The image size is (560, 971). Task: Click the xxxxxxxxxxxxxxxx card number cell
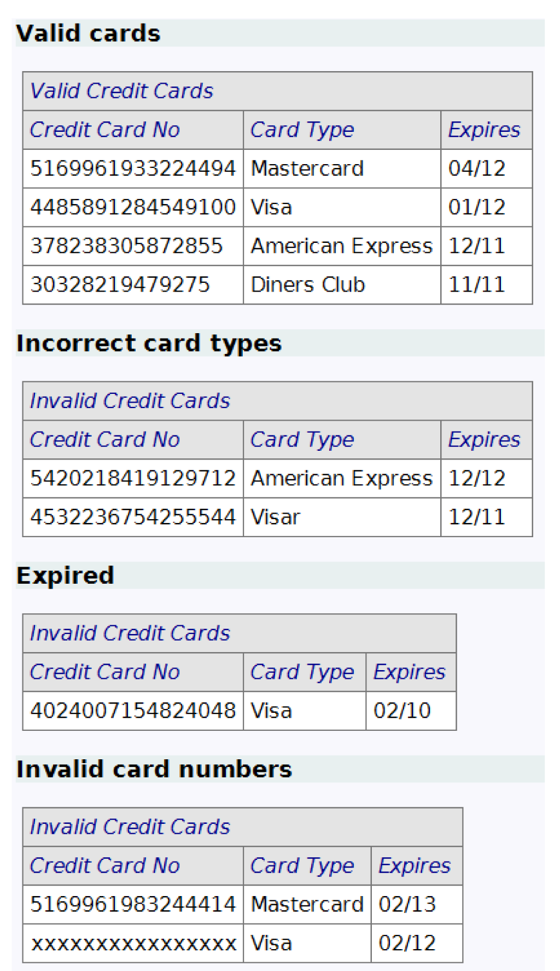pyautogui.click(x=133, y=944)
